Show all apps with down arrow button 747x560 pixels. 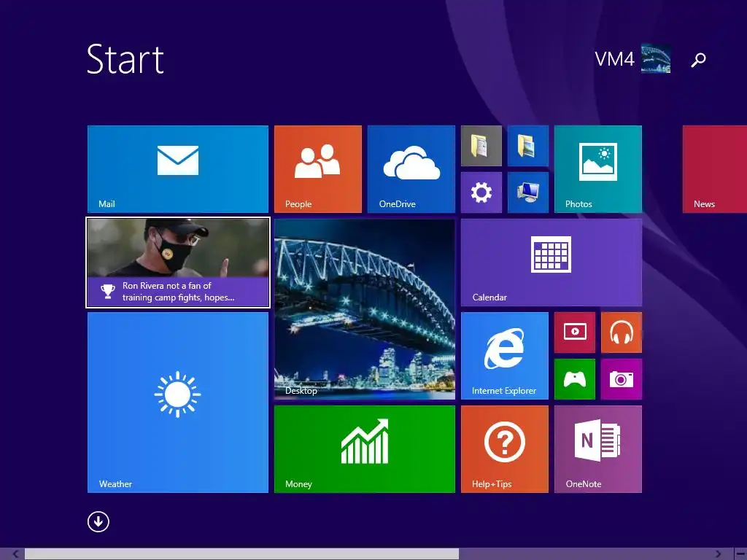tap(98, 521)
